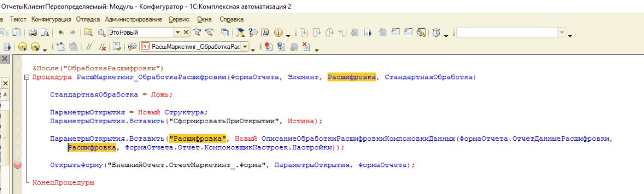Click the print icon in the toolbar
The width and height of the screenshot is (644, 194).
[x=32, y=33]
